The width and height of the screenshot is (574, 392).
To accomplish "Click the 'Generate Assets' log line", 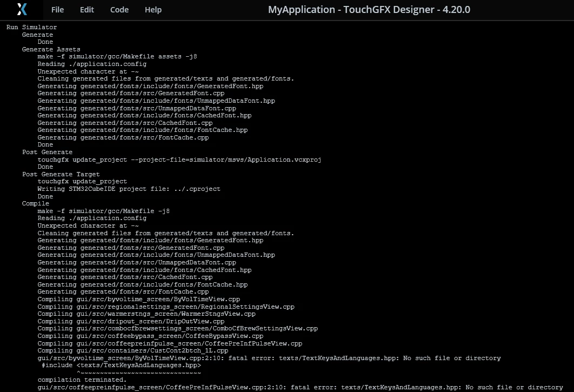I will click(x=51, y=49).
